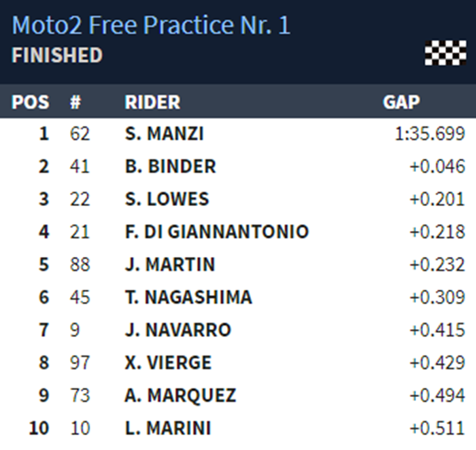Click the FINISHED status label
The height and width of the screenshot is (450, 476).
point(57,55)
